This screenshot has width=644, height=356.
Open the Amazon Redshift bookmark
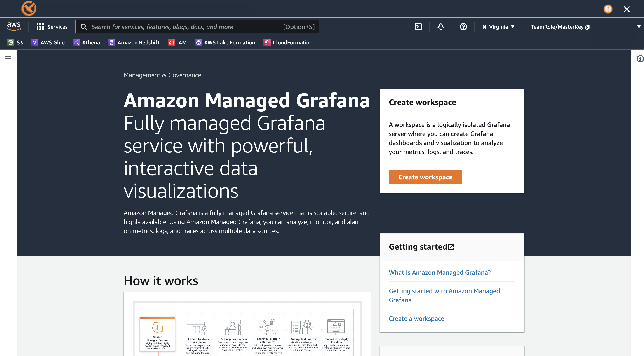[x=134, y=42]
